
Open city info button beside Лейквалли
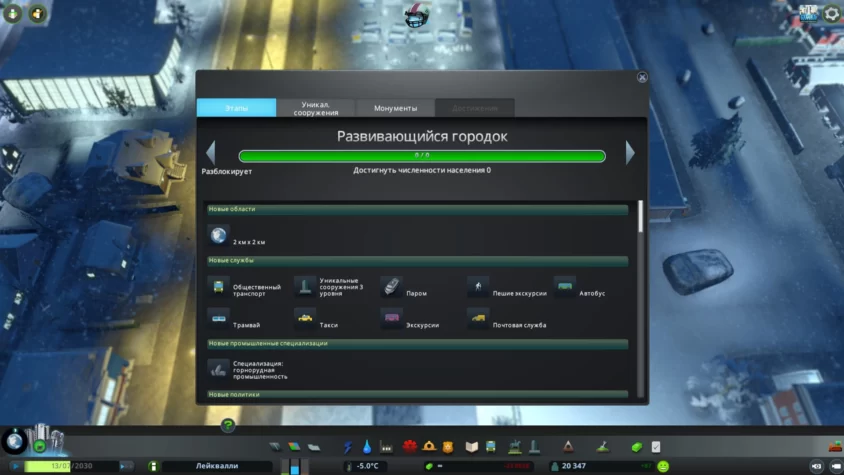pyautogui.click(x=153, y=466)
